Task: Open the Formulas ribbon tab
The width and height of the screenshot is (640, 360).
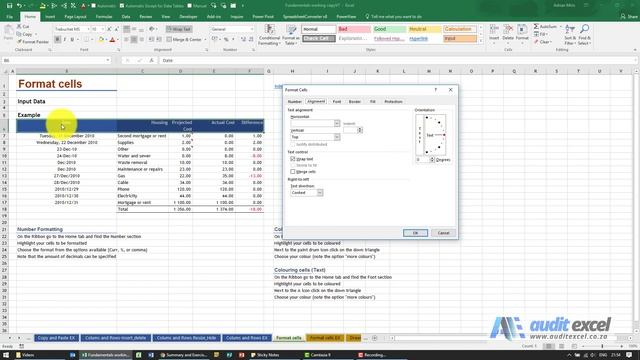Action: [x=104, y=17]
